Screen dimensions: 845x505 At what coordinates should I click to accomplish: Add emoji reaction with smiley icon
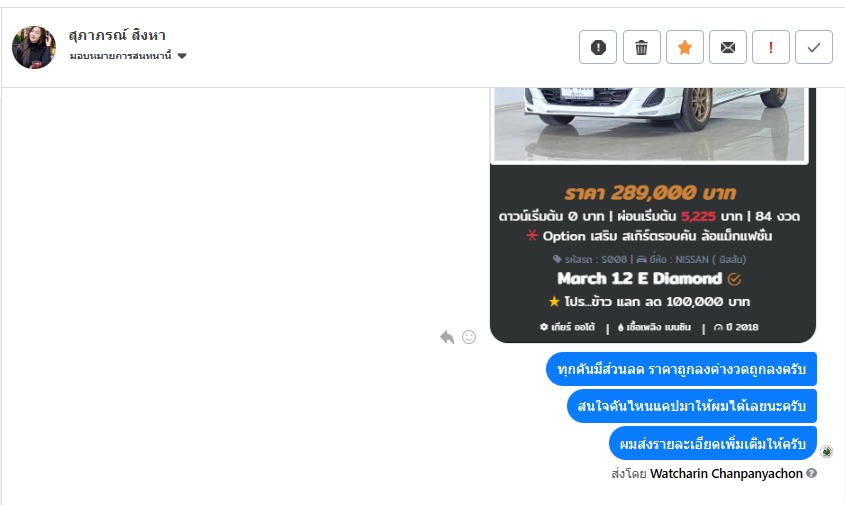click(469, 337)
